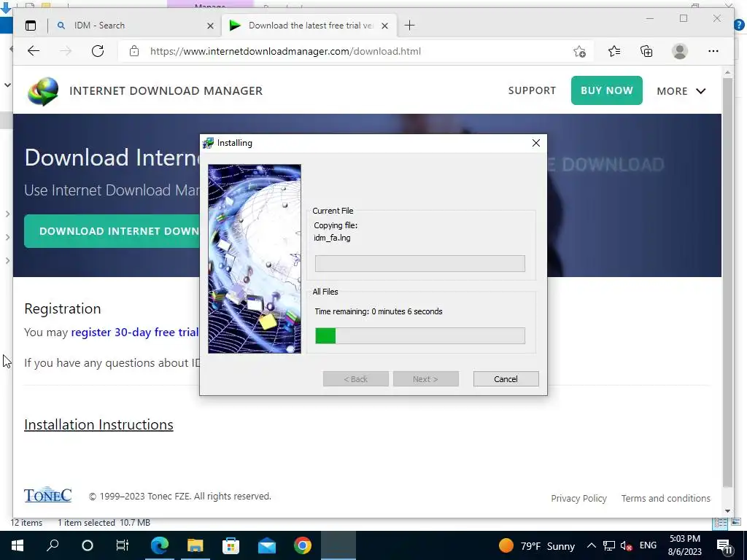Open a new browser tab
Viewport: 747px width, 560px height.
(409, 26)
